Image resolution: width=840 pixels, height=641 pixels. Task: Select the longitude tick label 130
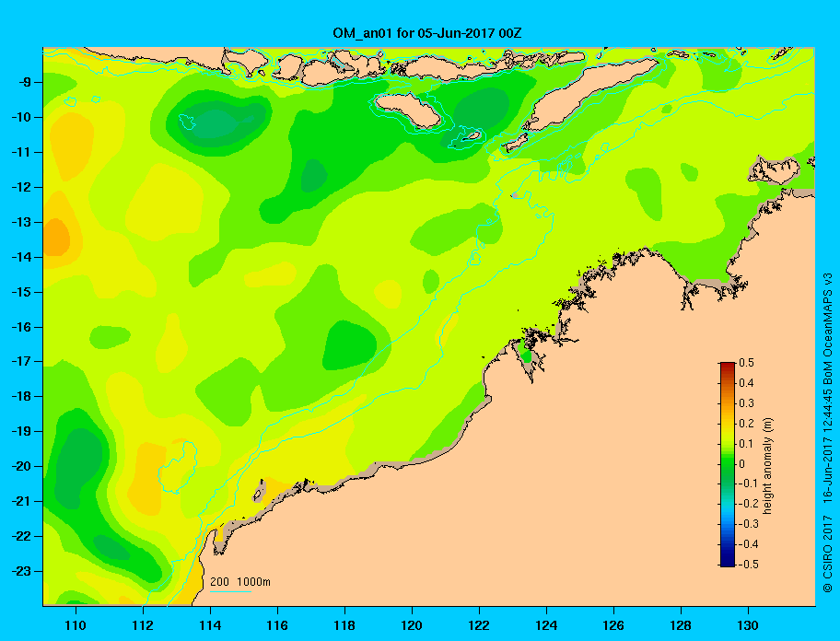tap(748, 625)
